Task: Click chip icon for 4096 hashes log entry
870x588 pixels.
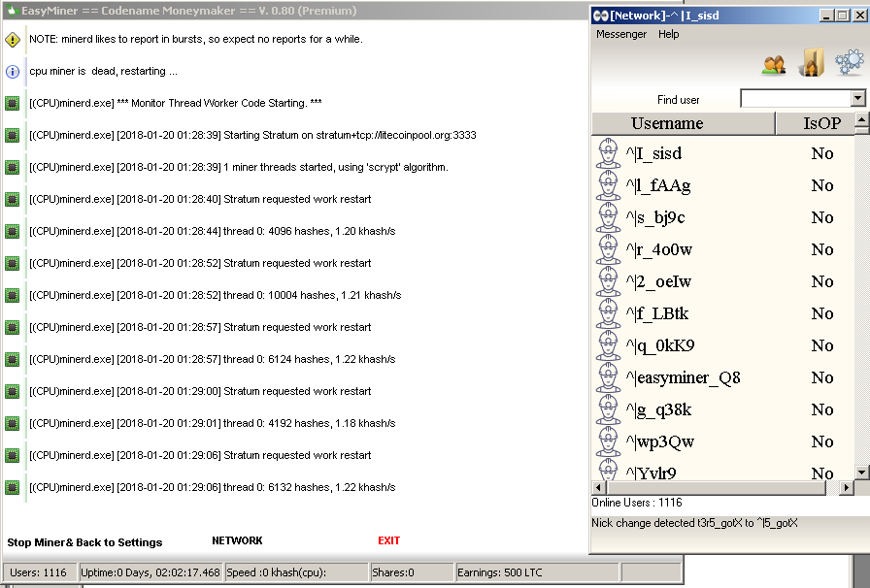Action: [x=12, y=231]
